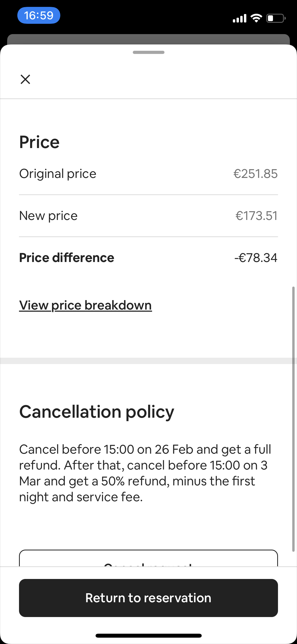Click the vertical scrollbar on right edge
This screenshot has width=297, height=644.
point(293,419)
